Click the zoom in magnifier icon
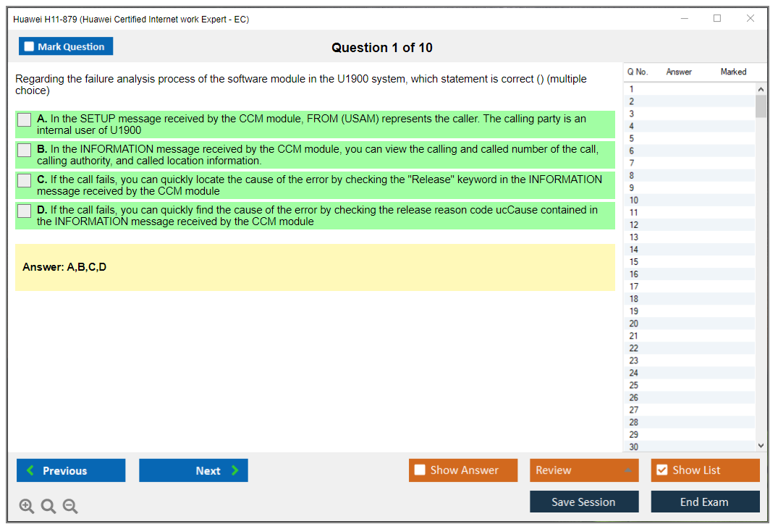778x532 pixels. pyautogui.click(x=27, y=507)
